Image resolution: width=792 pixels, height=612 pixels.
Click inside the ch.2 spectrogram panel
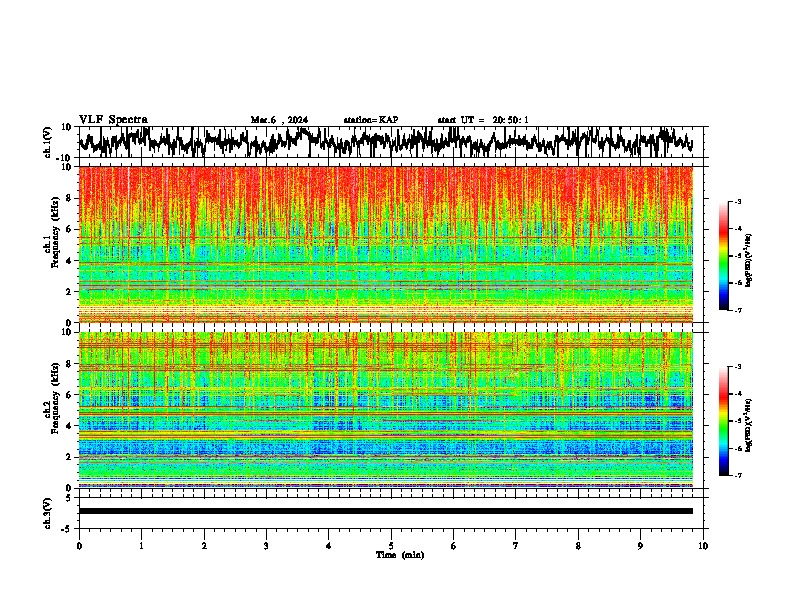point(386,410)
